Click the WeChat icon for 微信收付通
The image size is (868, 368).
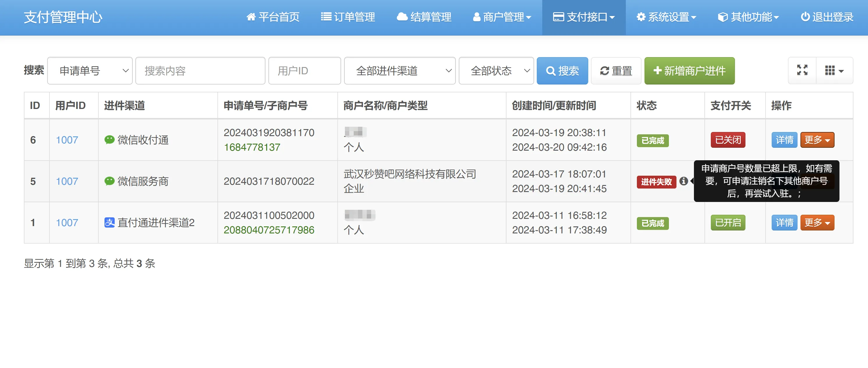click(109, 140)
